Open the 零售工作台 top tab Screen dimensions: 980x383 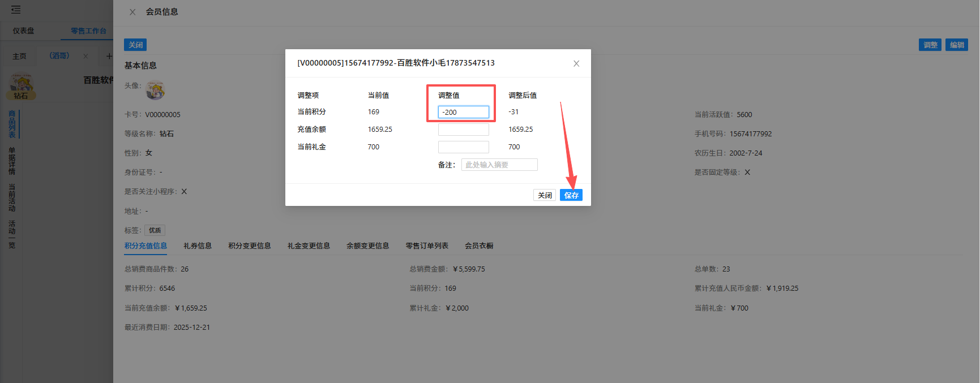click(88, 31)
